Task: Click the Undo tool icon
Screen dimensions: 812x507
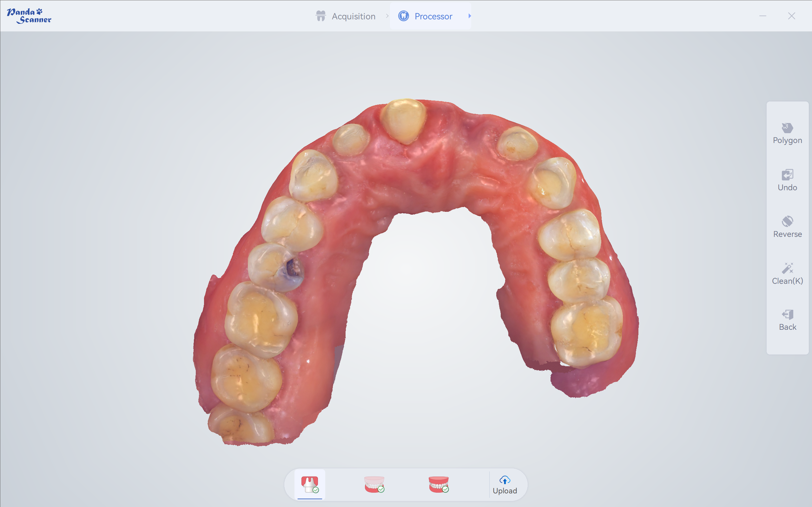Action: (x=787, y=175)
